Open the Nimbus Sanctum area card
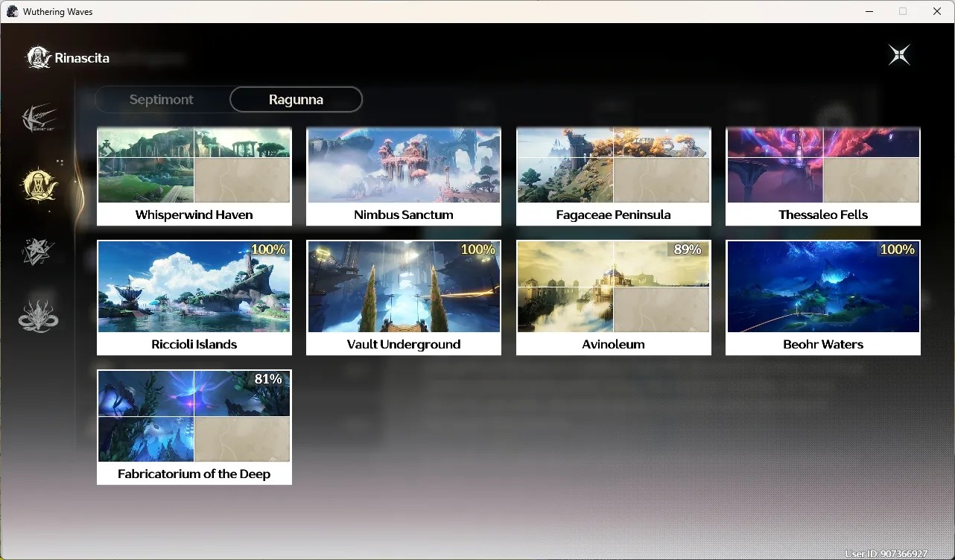This screenshot has height=560, width=955. coord(404,176)
